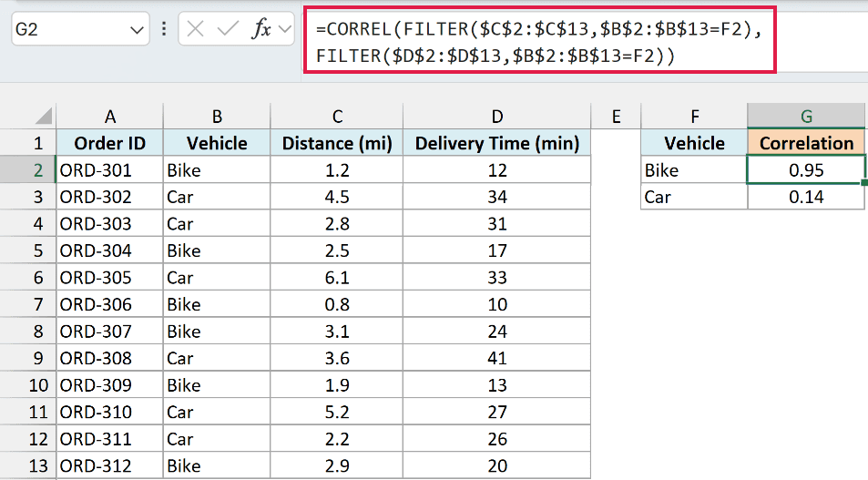Select distance cell 5.2
This screenshot has width=868, height=480.
pos(337,413)
